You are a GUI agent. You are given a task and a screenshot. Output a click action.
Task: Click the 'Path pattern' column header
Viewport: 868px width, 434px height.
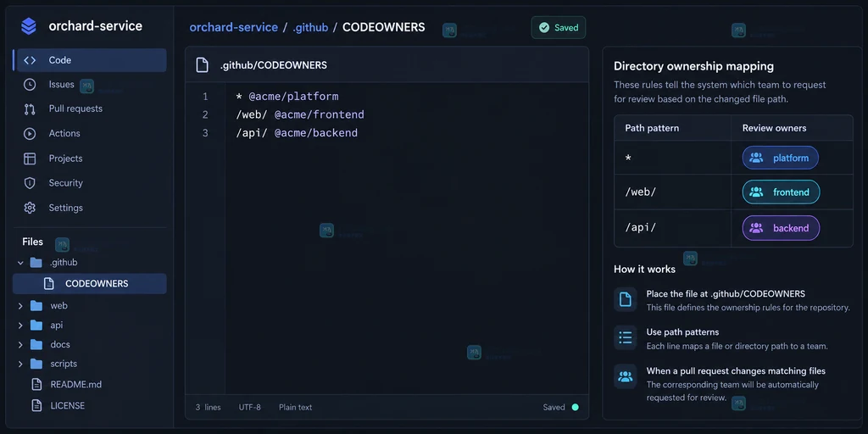(652, 129)
